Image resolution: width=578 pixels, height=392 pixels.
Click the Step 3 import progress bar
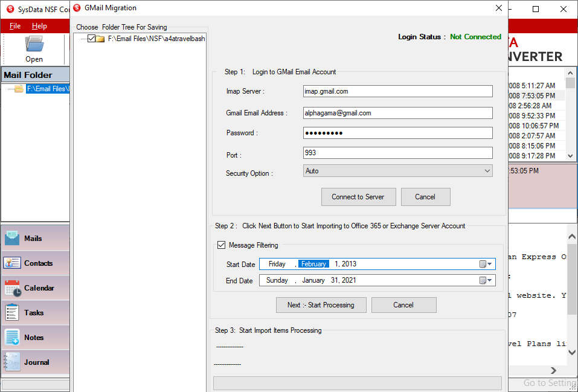coord(357,383)
